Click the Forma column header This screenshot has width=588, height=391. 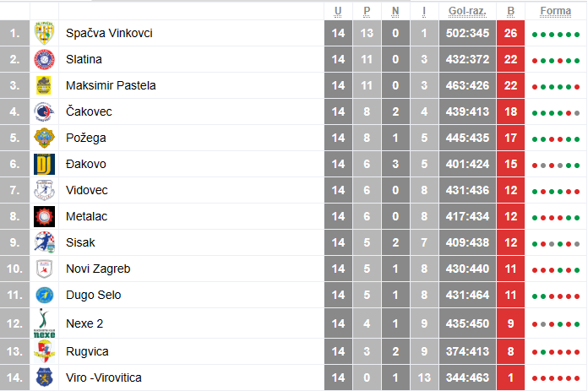tap(555, 11)
